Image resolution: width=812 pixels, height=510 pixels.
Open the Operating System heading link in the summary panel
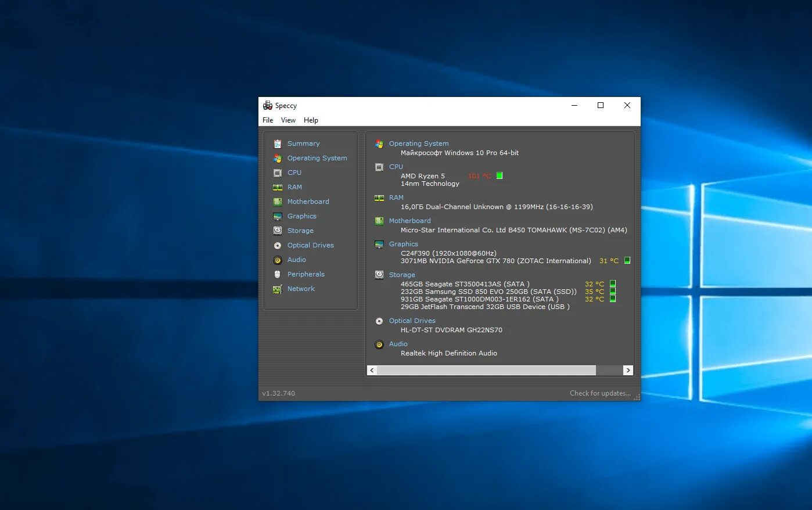[419, 143]
